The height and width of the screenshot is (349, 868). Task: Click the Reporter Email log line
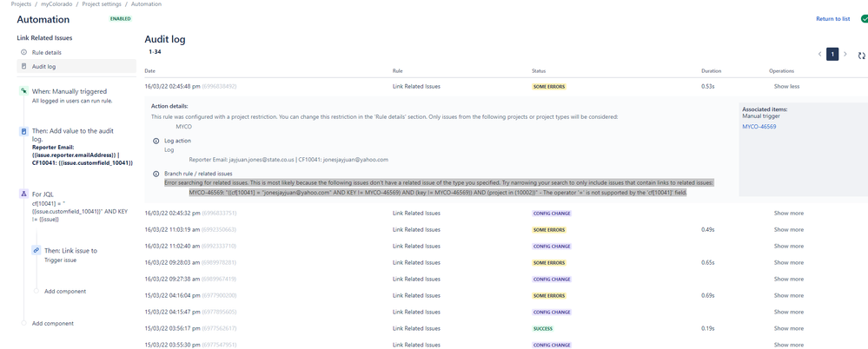[x=288, y=159]
